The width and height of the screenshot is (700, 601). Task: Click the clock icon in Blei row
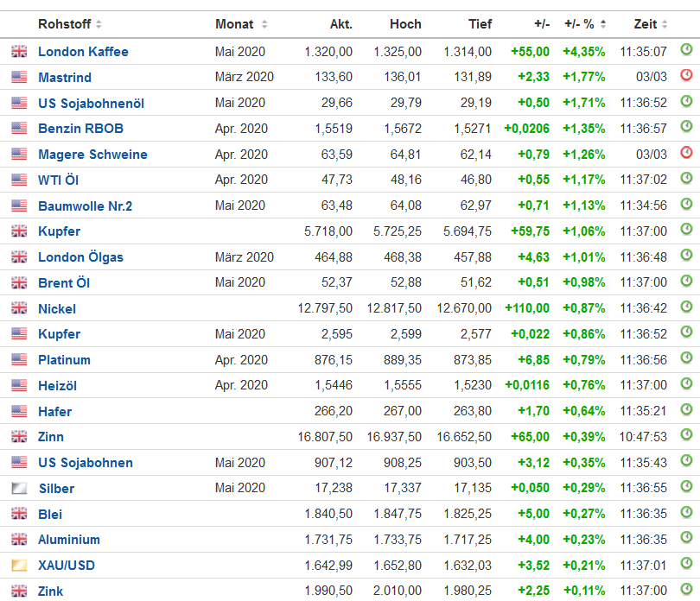[x=686, y=512]
